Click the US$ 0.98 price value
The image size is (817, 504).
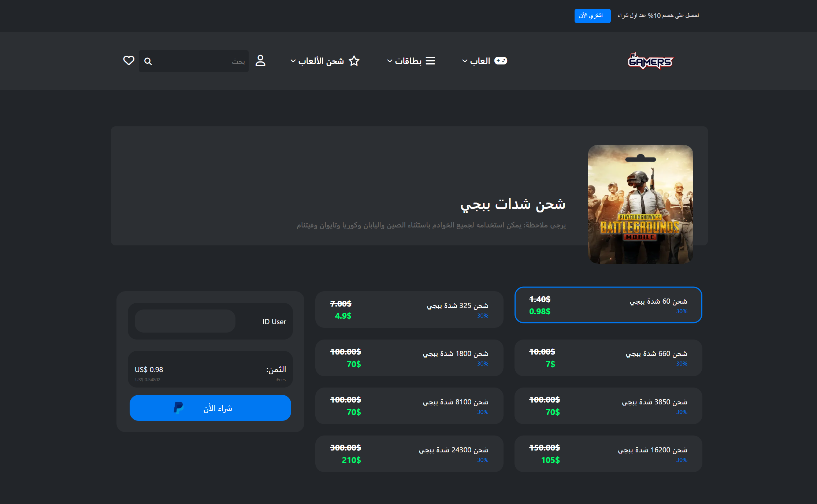click(x=149, y=370)
